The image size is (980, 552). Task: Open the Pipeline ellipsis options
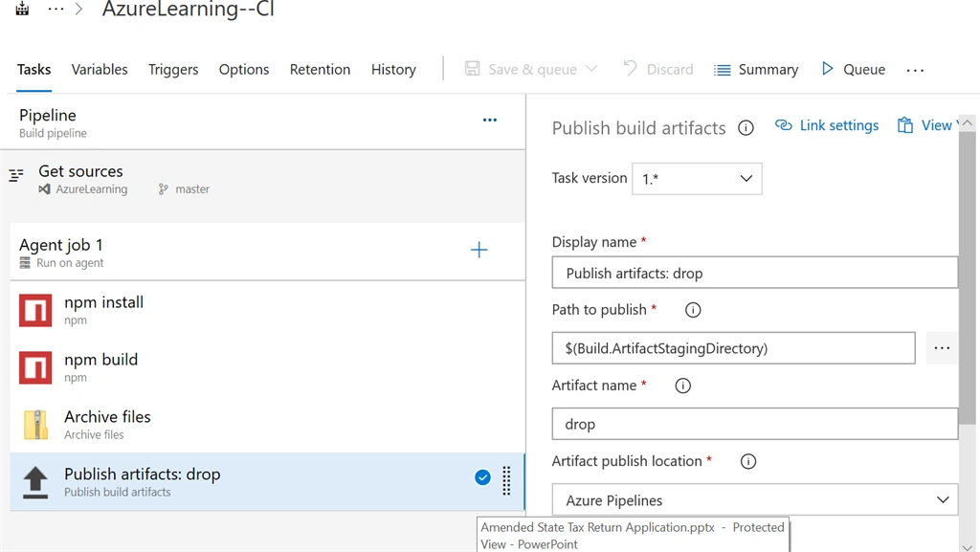click(489, 120)
